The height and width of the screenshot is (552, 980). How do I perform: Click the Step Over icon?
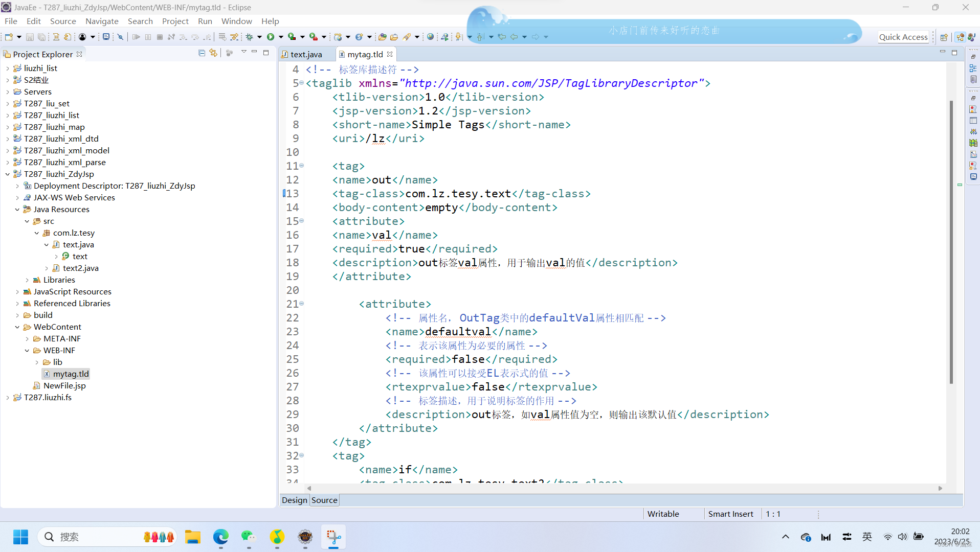tap(195, 37)
